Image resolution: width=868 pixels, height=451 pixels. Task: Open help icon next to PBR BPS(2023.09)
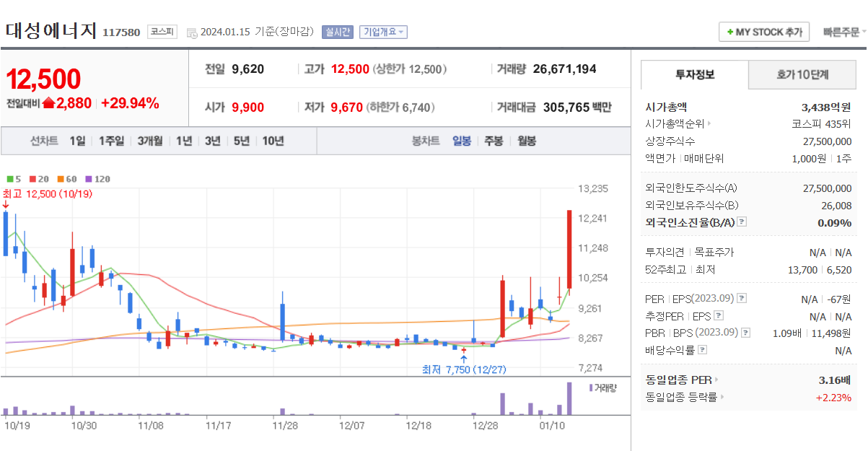tap(746, 333)
